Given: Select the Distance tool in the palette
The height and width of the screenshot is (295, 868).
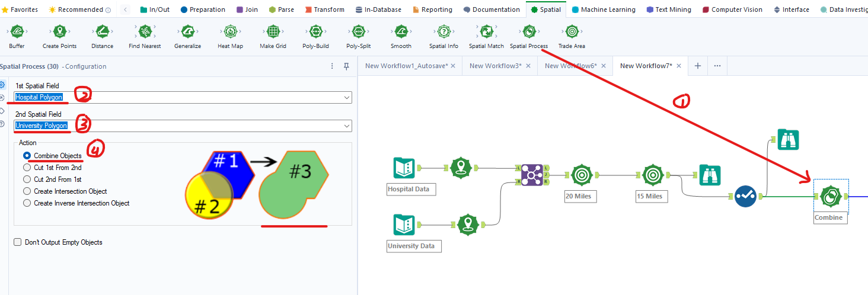Looking at the screenshot, I should pyautogui.click(x=102, y=36).
